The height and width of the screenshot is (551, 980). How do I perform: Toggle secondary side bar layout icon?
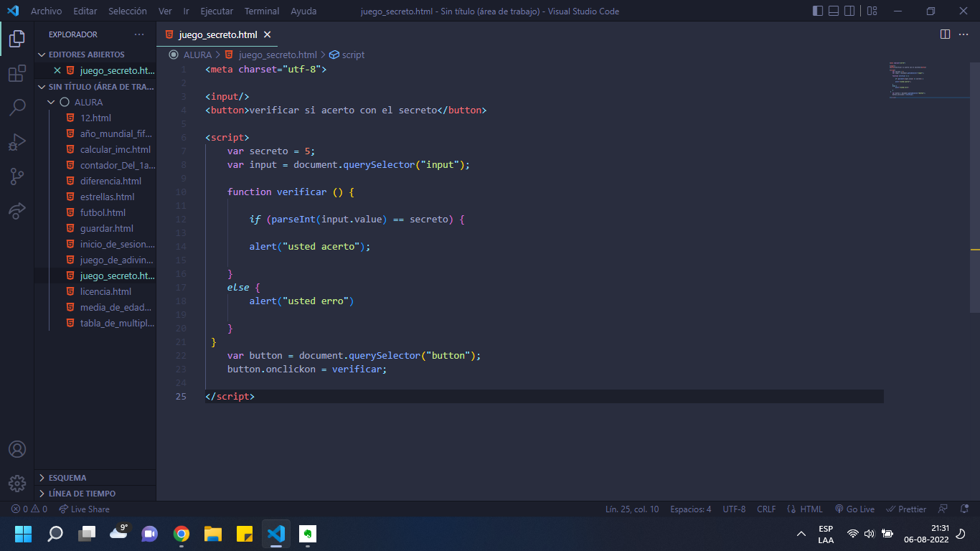pos(849,11)
